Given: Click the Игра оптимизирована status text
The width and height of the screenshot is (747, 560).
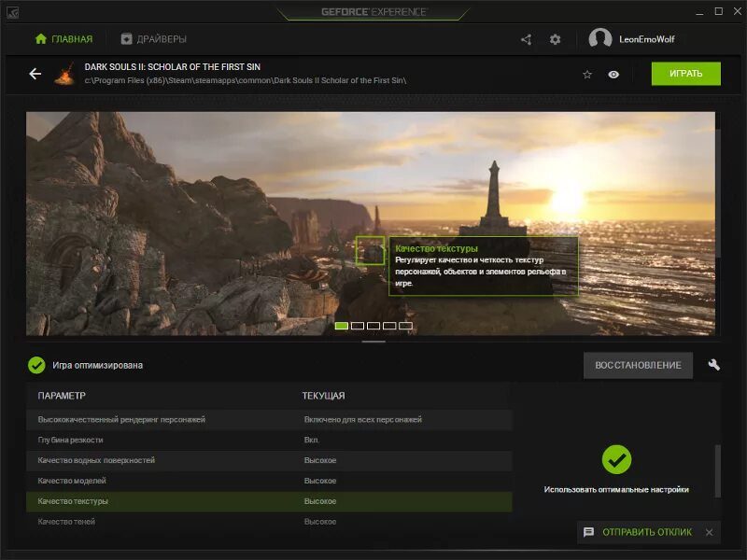Looking at the screenshot, I should pos(97,365).
